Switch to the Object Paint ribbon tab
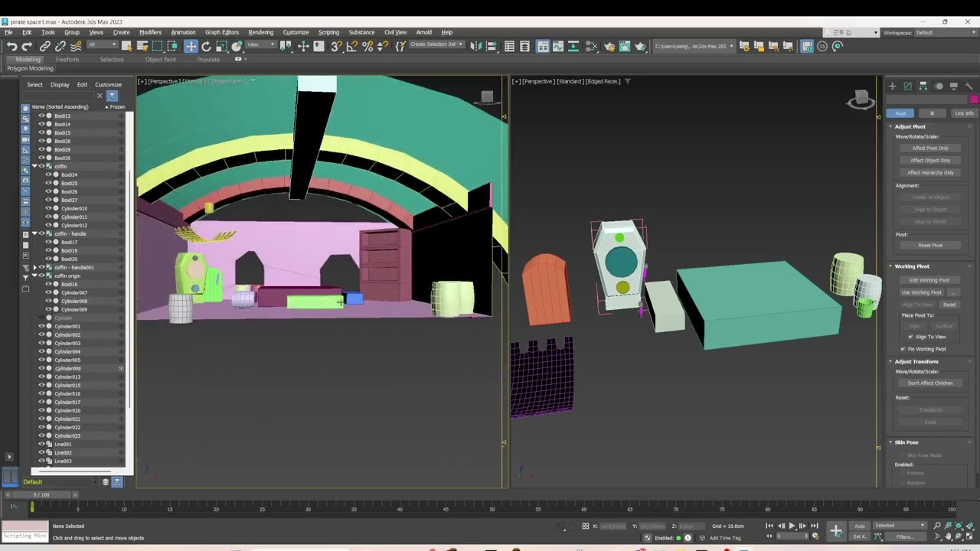This screenshot has height=551, width=980. pyautogui.click(x=161, y=59)
